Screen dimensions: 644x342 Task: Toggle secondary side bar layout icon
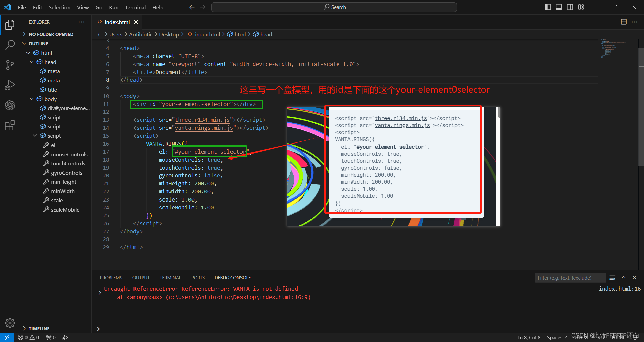(x=570, y=7)
